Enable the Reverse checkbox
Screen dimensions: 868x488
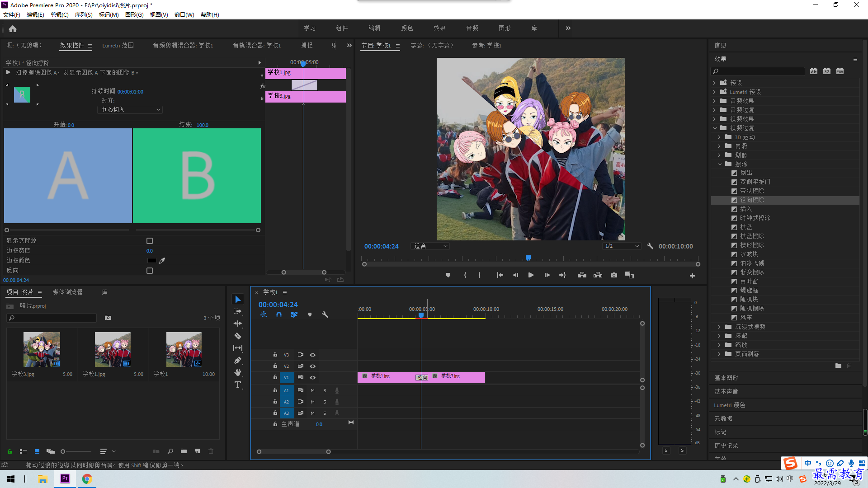[150, 271]
